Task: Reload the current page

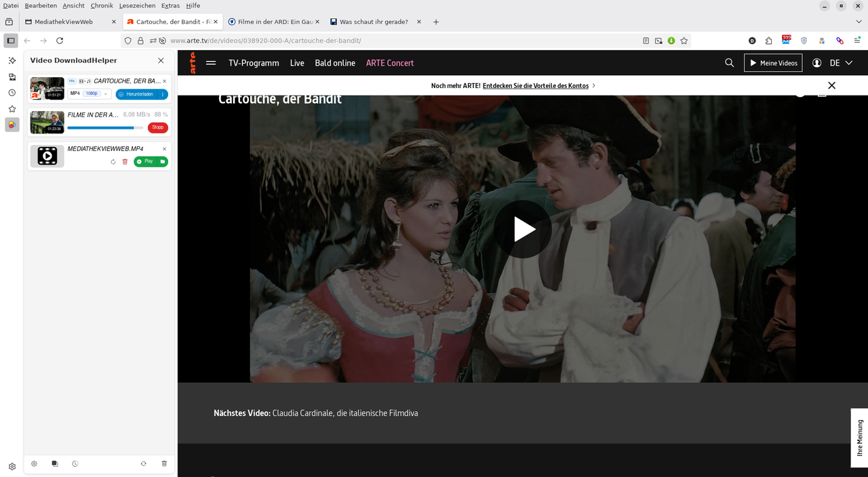Action: 60,41
